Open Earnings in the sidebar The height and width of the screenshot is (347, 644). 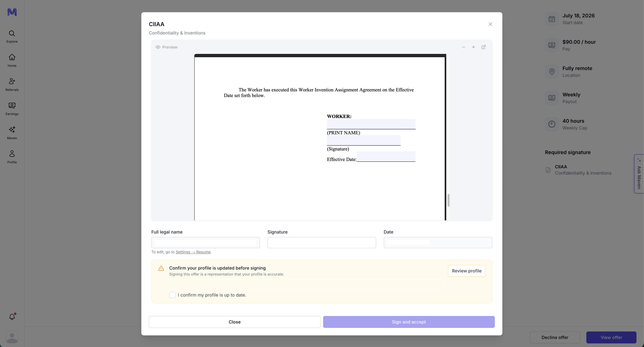pyautogui.click(x=12, y=109)
